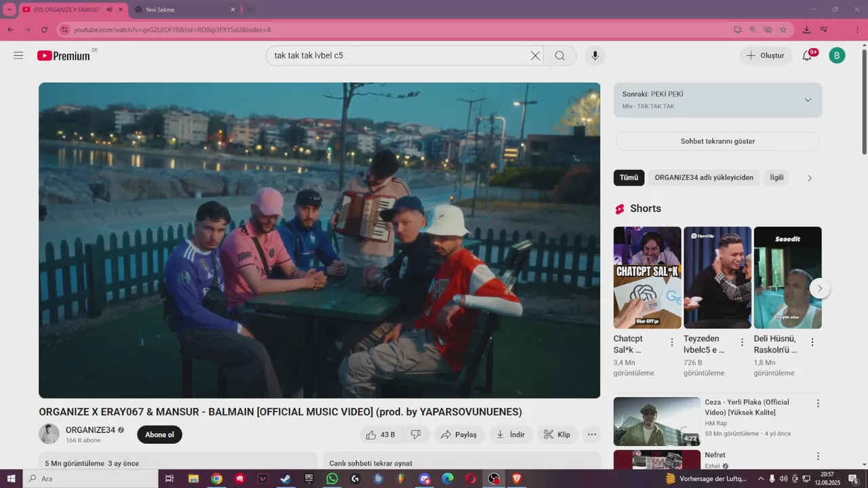This screenshot has width=868, height=488.
Task: Select the Tümü filter chip
Action: tap(629, 178)
